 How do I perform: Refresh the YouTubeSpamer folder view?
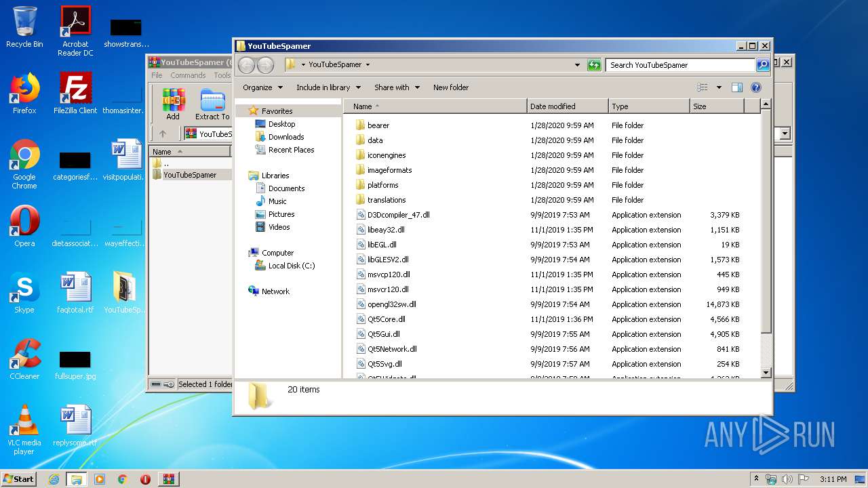point(594,65)
